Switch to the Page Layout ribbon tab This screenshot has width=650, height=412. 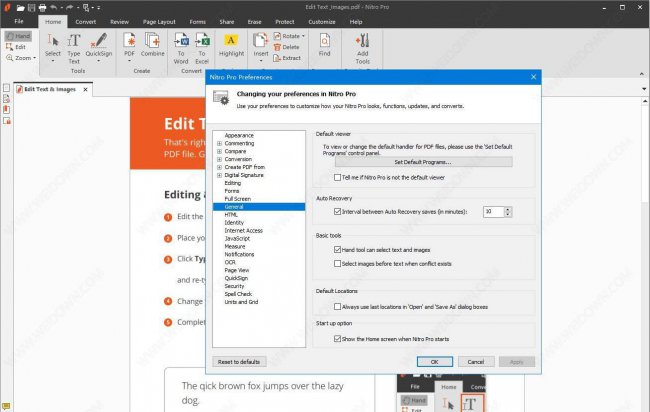coord(159,22)
